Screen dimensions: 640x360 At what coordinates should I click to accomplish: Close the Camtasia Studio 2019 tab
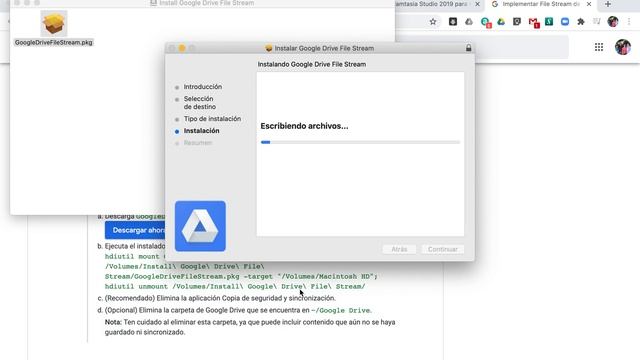point(478,4)
